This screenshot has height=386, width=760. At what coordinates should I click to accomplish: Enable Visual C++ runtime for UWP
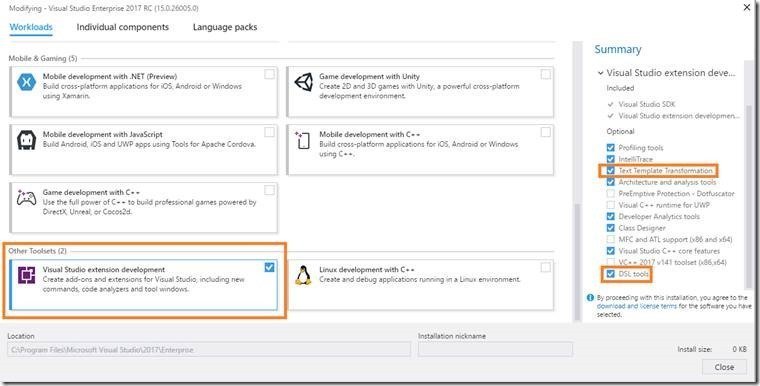click(x=611, y=205)
